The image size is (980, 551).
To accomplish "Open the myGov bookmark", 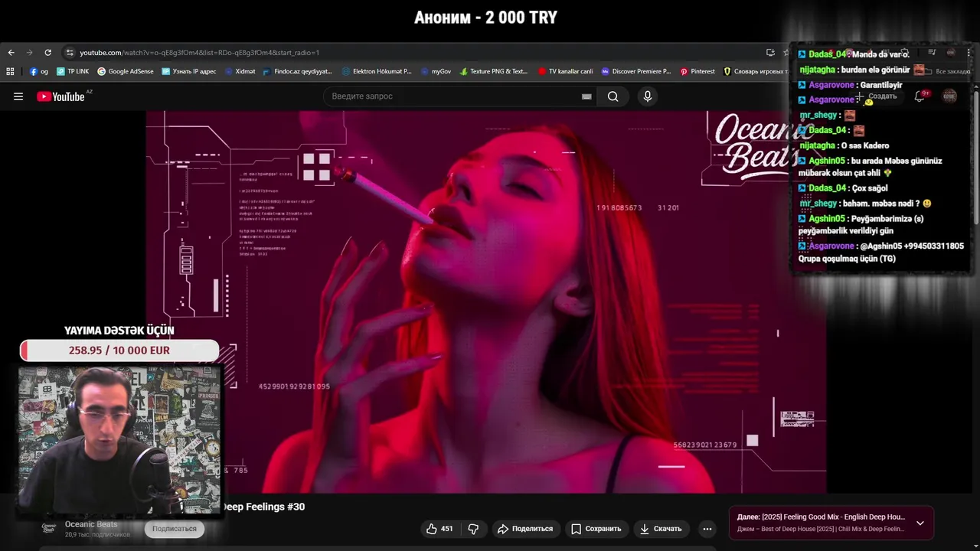I will click(436, 71).
